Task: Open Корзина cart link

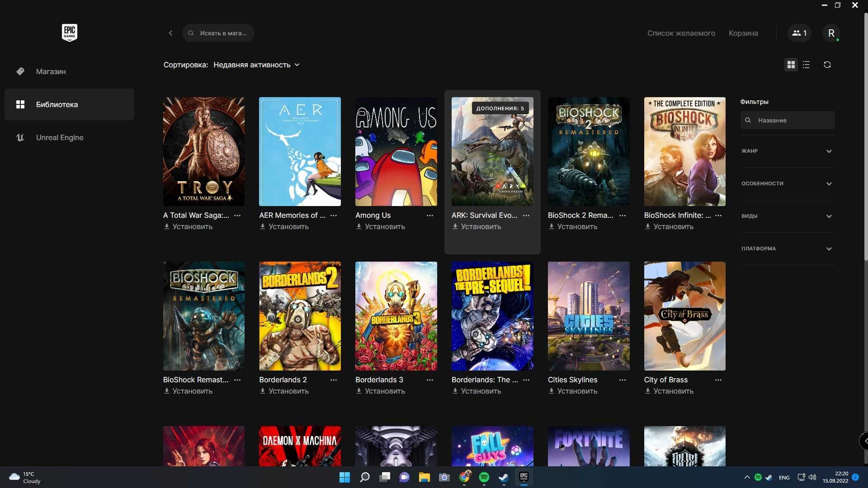Action: [743, 33]
